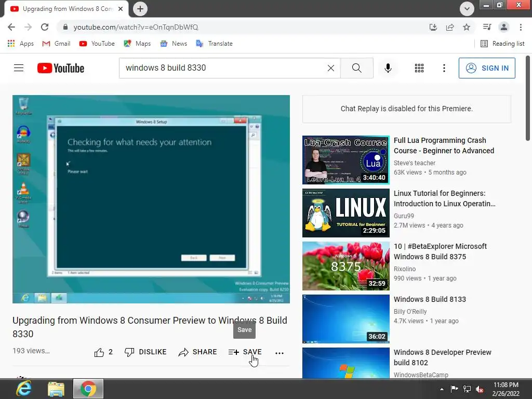Image resolution: width=532 pixels, height=399 pixels.
Task: Click the SAVE to playlist button
Action: tap(245, 352)
